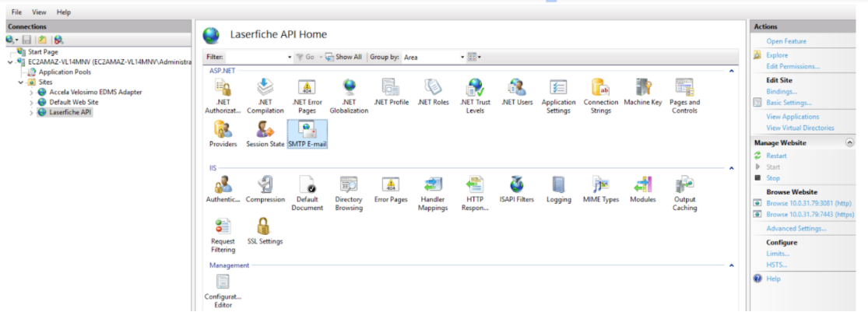
Task: Open the Connection Strings feature
Action: coord(601,96)
